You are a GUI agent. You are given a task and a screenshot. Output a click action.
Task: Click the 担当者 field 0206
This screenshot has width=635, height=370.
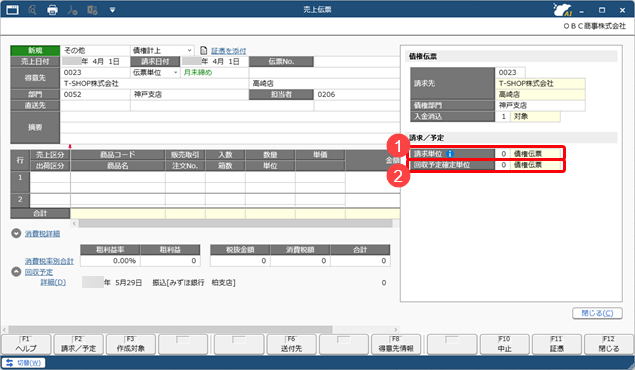(x=356, y=94)
